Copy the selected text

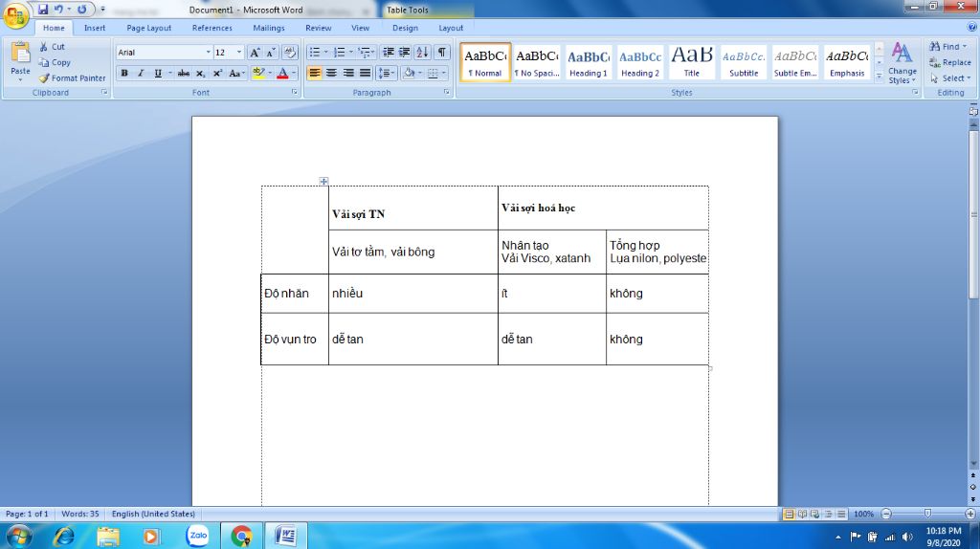point(55,62)
